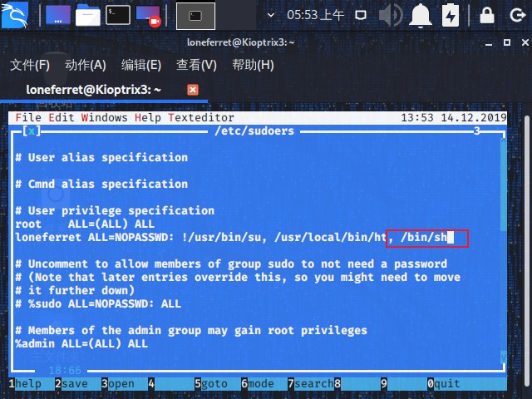This screenshot has height=399, width=532.
Task: Open the editor's Help menu
Action: (x=148, y=118)
